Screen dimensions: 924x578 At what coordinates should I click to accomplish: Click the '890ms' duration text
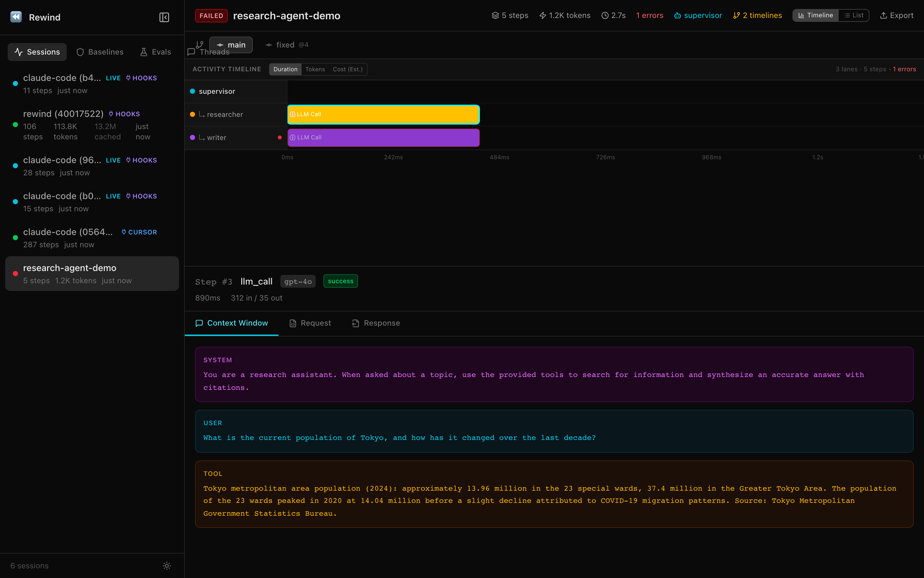[x=208, y=298]
